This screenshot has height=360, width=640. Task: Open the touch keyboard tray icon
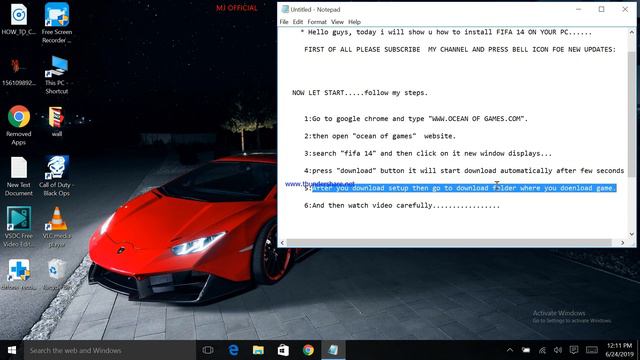point(592,350)
